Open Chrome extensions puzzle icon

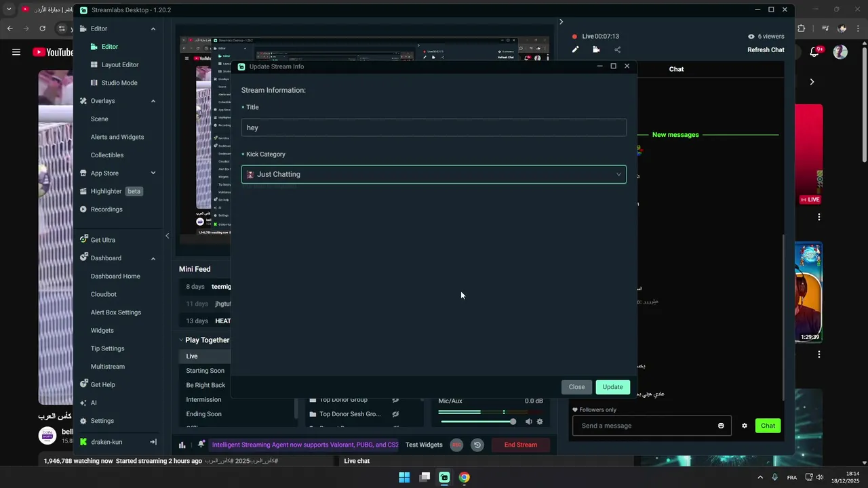(802, 28)
